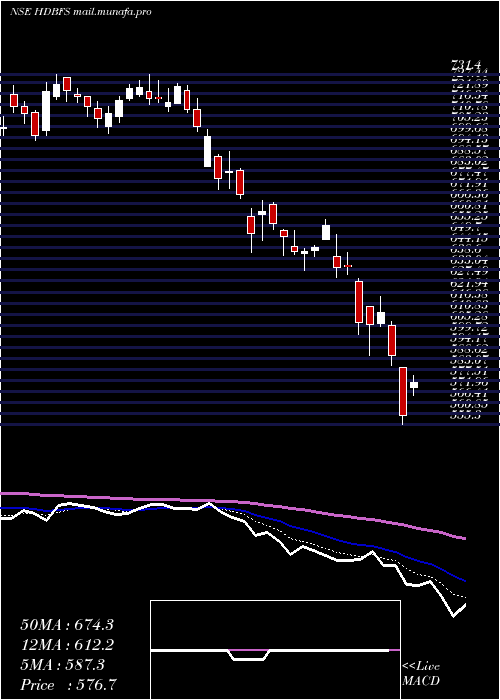Click the NSE HDBFS mail.munafa.pro title text
Viewport: 500px width, 700px height.
[x=81, y=12]
